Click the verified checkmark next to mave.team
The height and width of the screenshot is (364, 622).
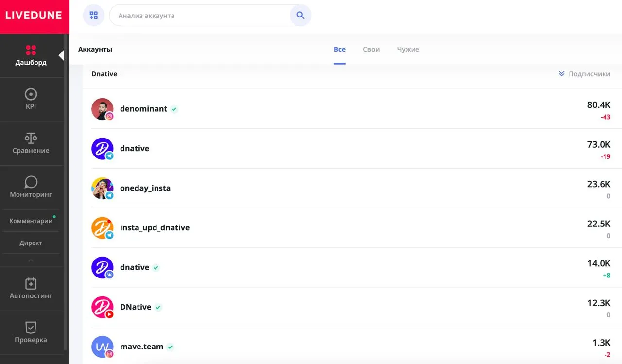(x=170, y=347)
